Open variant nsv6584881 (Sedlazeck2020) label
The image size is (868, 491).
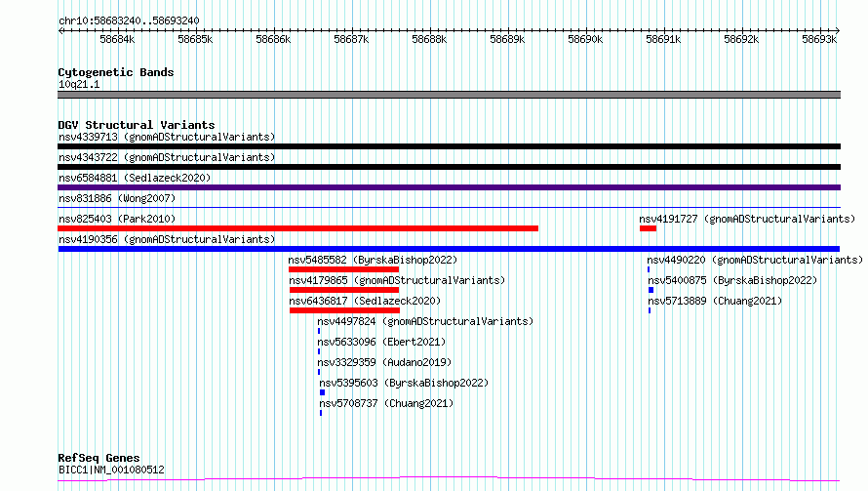point(135,178)
